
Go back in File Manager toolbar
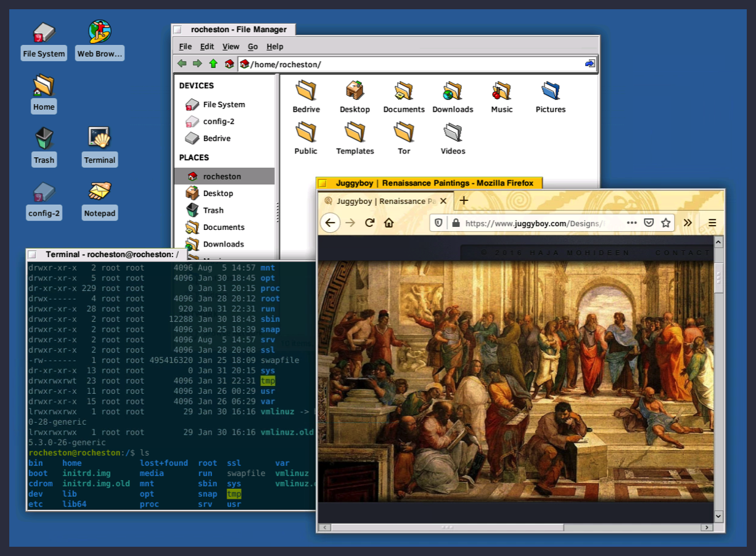(x=182, y=63)
